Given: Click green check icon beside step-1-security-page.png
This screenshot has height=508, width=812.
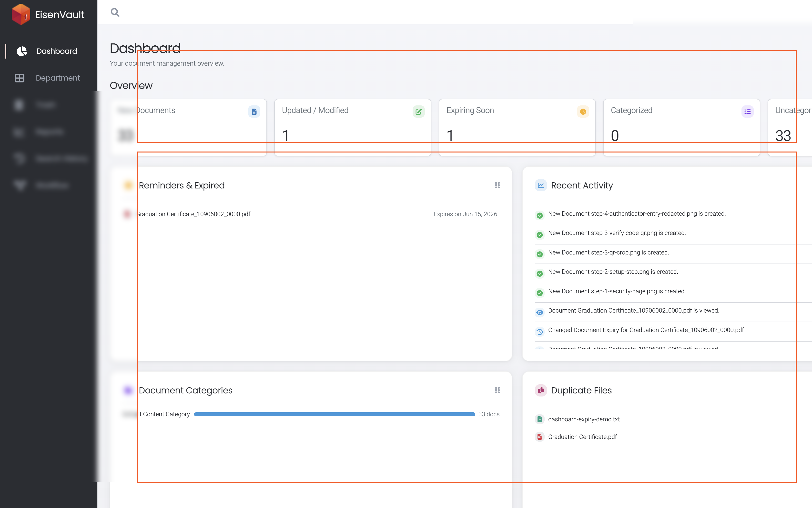Looking at the screenshot, I should click(539, 293).
